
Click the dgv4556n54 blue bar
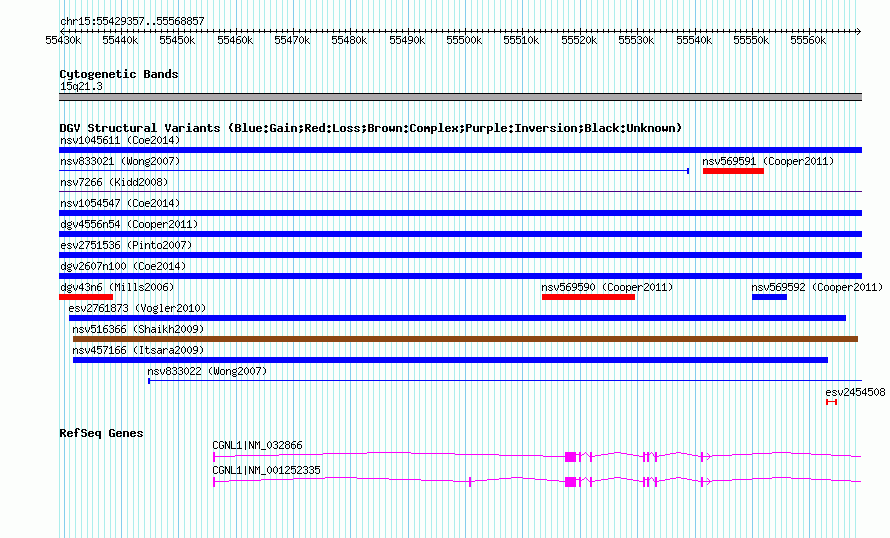tap(460, 234)
